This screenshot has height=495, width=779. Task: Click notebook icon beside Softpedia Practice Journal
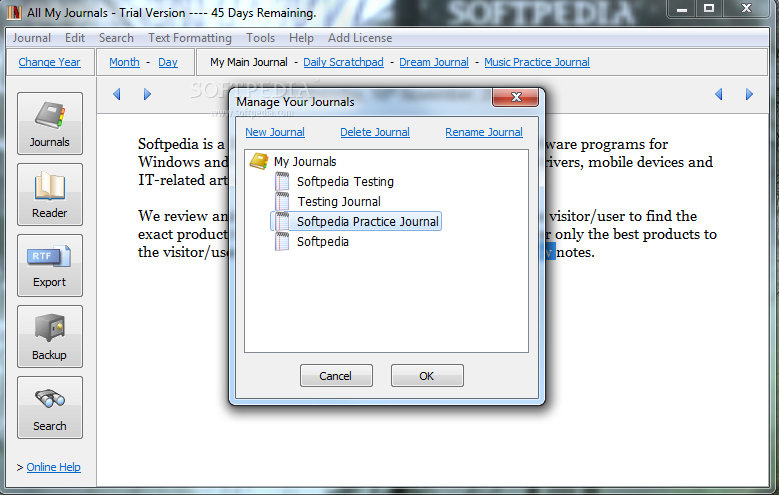pos(282,221)
